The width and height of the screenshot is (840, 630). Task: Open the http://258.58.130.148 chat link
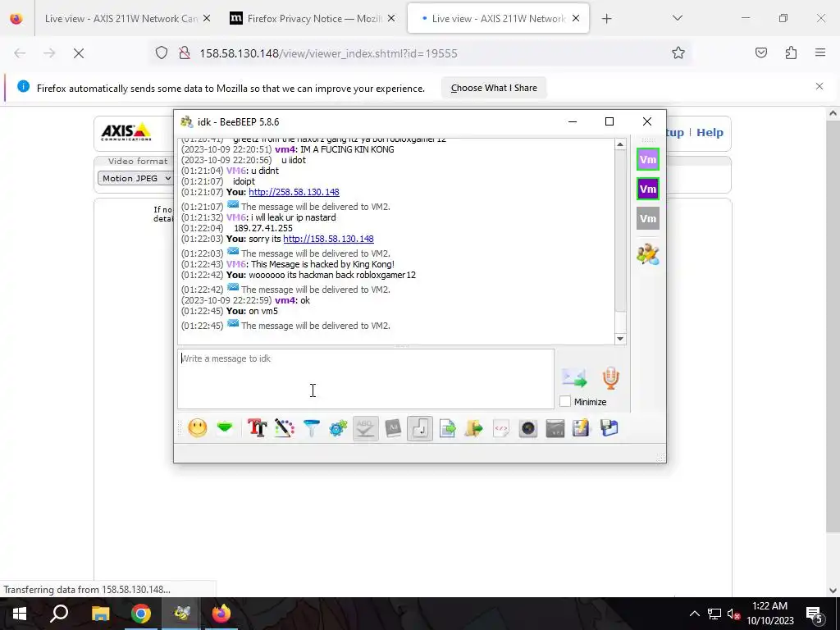[294, 192]
